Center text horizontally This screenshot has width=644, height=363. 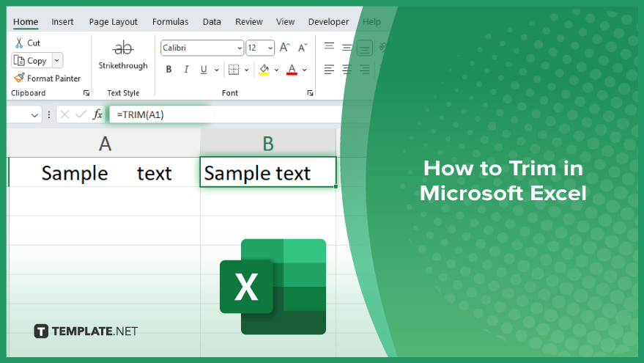[347, 70]
